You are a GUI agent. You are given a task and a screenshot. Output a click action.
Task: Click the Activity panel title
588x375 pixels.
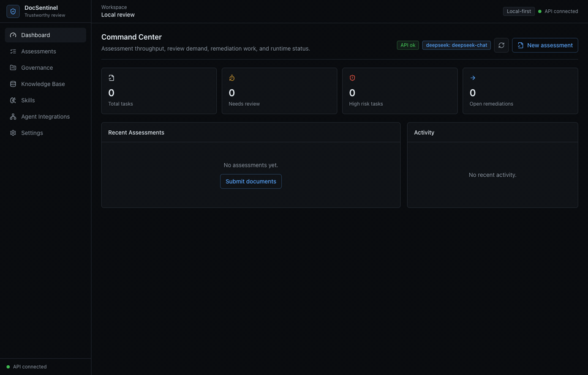pyautogui.click(x=424, y=133)
